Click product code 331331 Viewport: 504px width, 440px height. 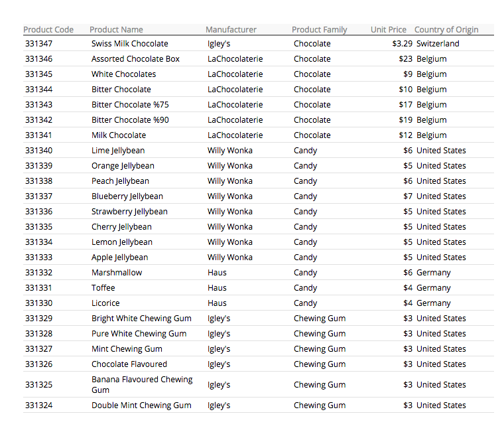(38, 288)
